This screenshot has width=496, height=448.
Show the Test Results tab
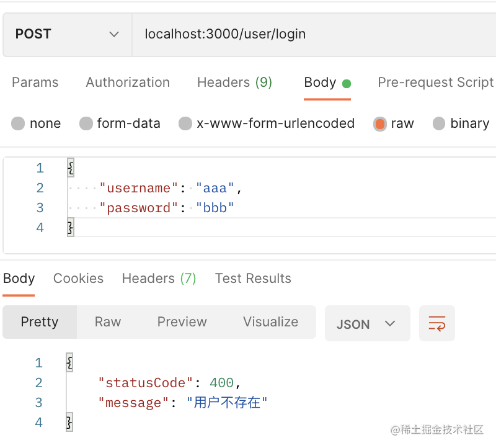[x=253, y=279]
